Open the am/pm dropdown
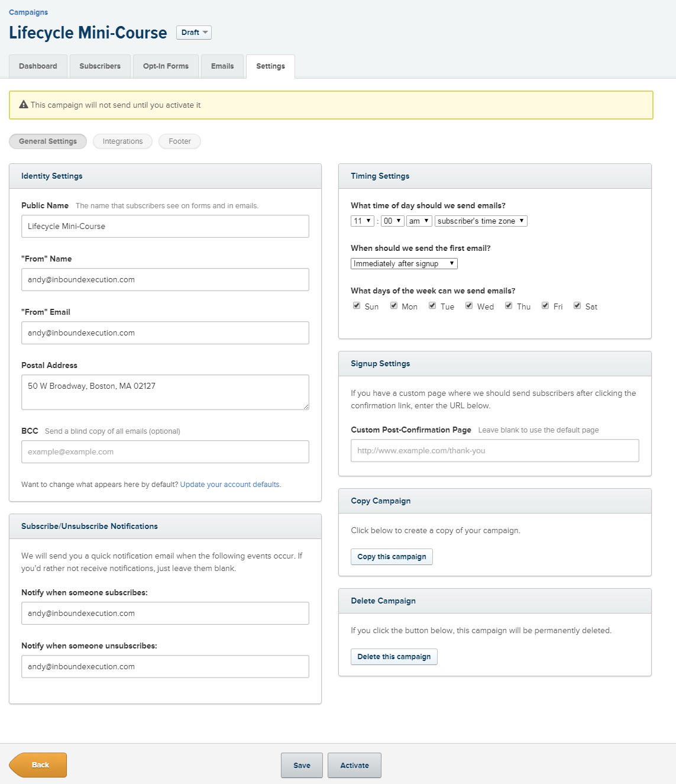 (419, 221)
